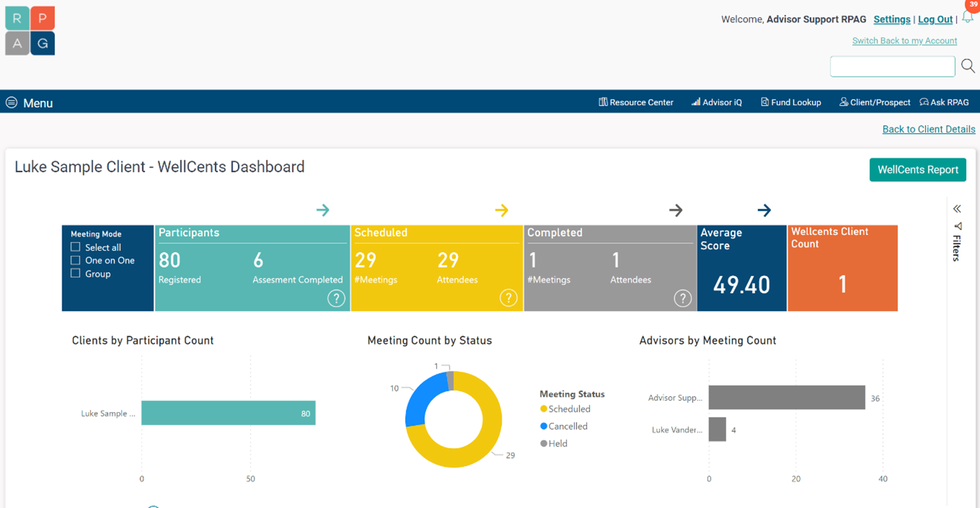Select the Scheduled legend item
Viewport: 980px width, 508px height.
tap(565, 409)
